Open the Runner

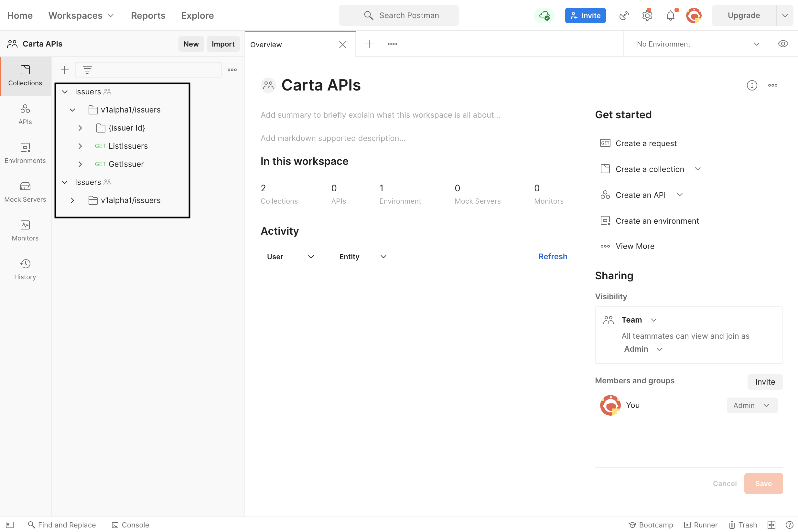701,525
